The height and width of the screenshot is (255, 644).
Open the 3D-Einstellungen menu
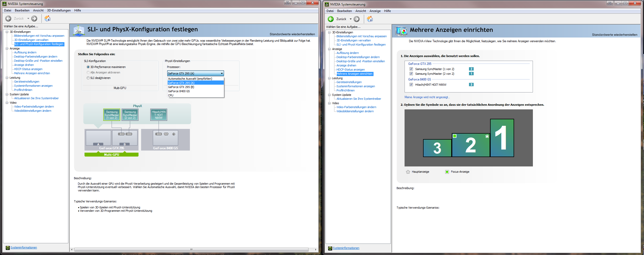59,10
